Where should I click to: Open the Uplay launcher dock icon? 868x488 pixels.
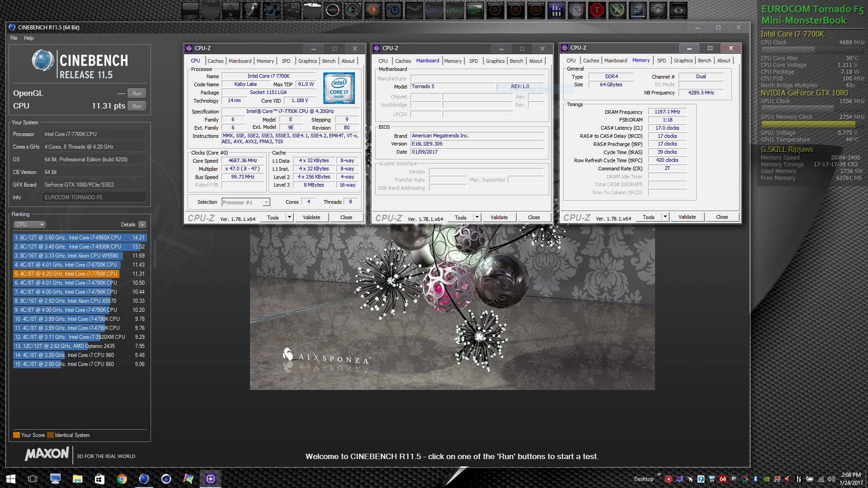tap(394, 10)
